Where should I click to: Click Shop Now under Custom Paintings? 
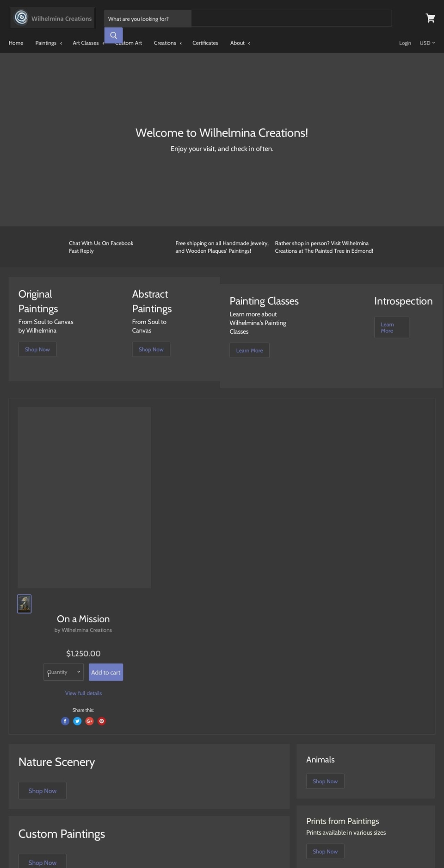43,862
